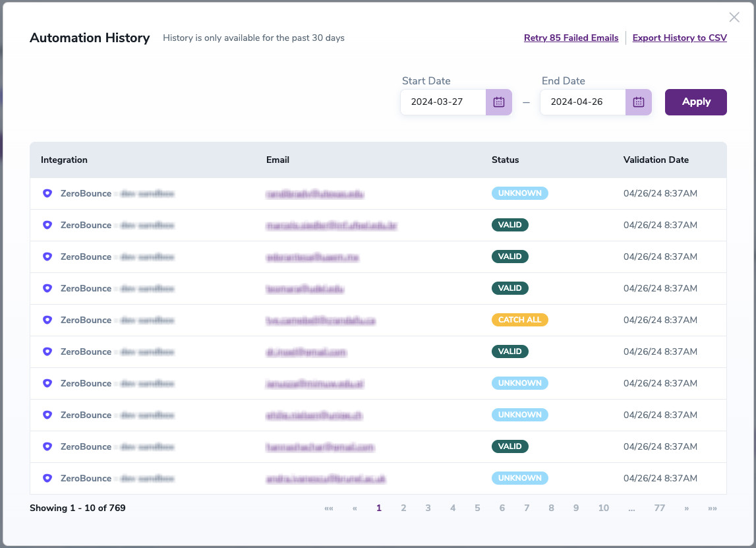This screenshot has height=548, width=756.
Task: Go to previous page with single left arrow
Action: point(355,508)
